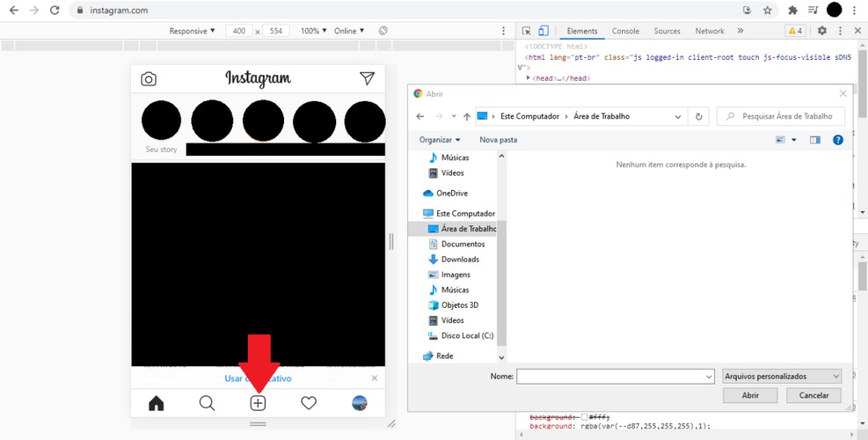Go back in the Abrir dialog
The width and height of the screenshot is (868, 440).
(x=420, y=116)
